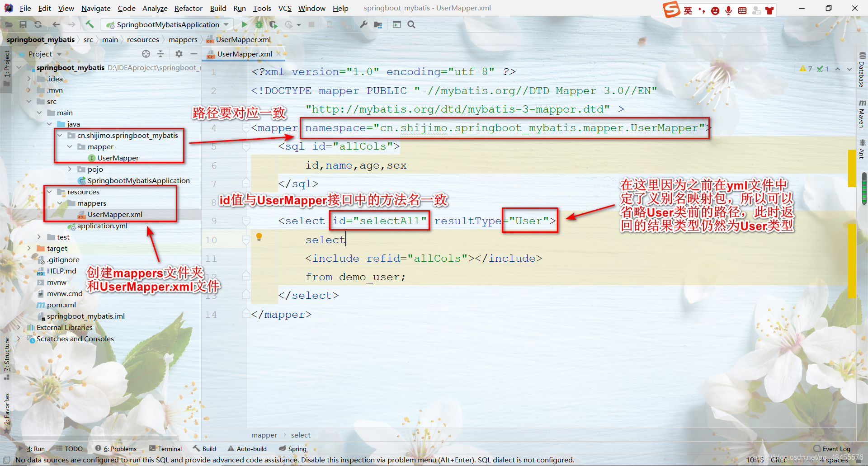Click the profiler run icon
Screen dimensions: 868x466
[x=289, y=24]
